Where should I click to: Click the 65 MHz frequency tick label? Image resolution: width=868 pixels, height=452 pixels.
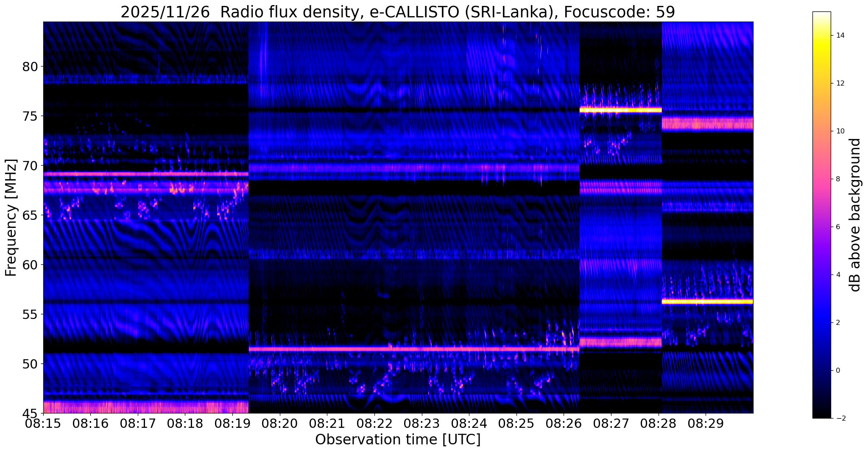pyautogui.click(x=31, y=215)
